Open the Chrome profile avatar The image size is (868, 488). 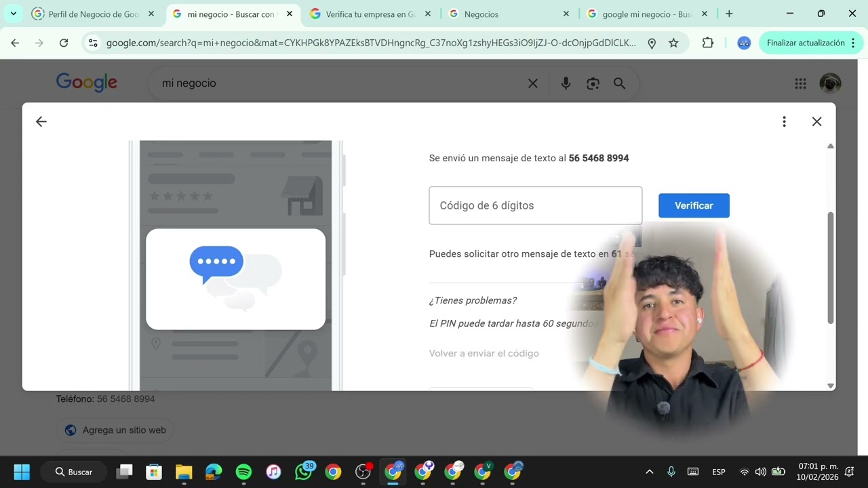click(x=744, y=43)
